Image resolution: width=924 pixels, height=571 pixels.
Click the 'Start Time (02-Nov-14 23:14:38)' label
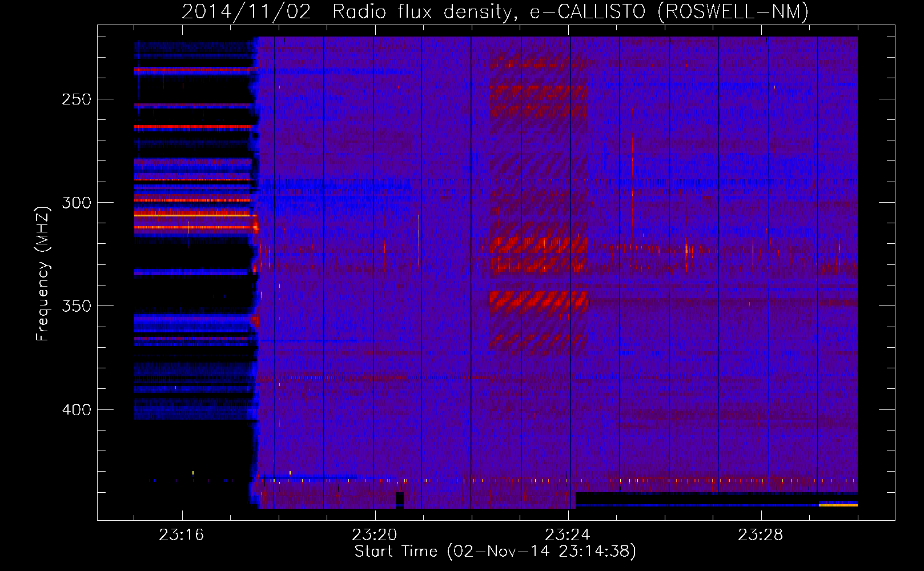[x=495, y=552]
